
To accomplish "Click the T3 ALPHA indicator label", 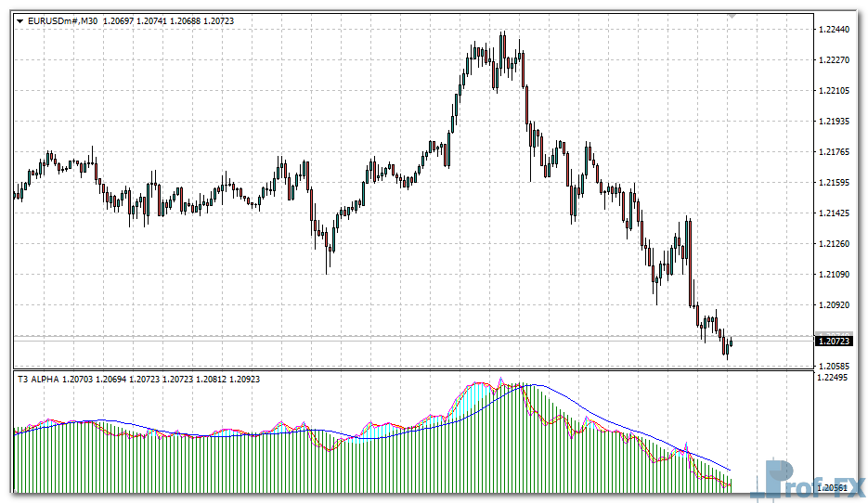I will (39, 379).
